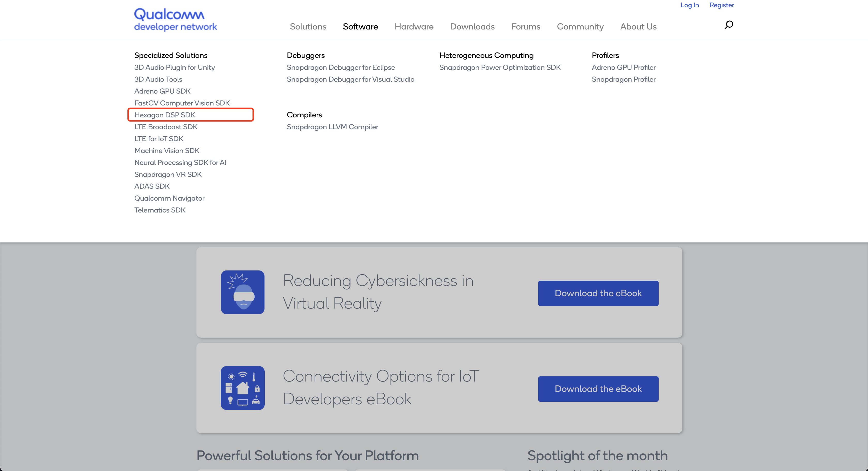Click the search magnifier icon

tap(728, 25)
